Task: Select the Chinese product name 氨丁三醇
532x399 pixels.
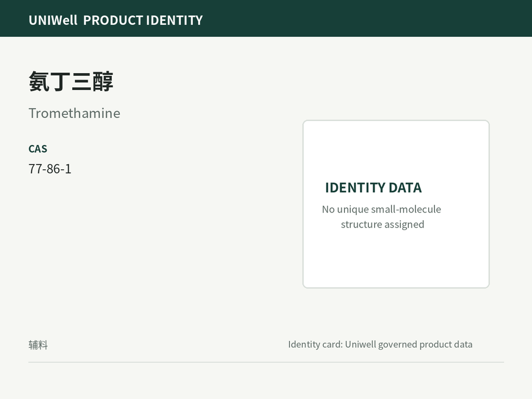Action: 71,82
